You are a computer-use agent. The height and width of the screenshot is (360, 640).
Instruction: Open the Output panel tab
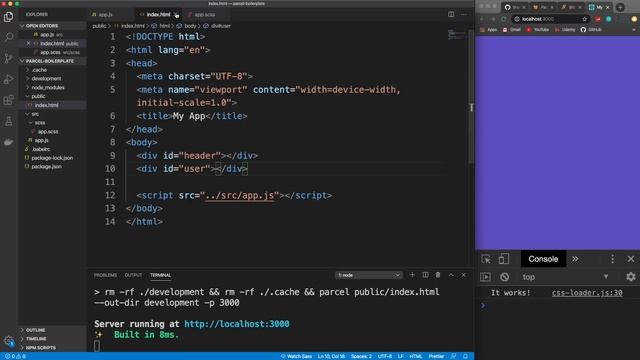pyautogui.click(x=133, y=275)
